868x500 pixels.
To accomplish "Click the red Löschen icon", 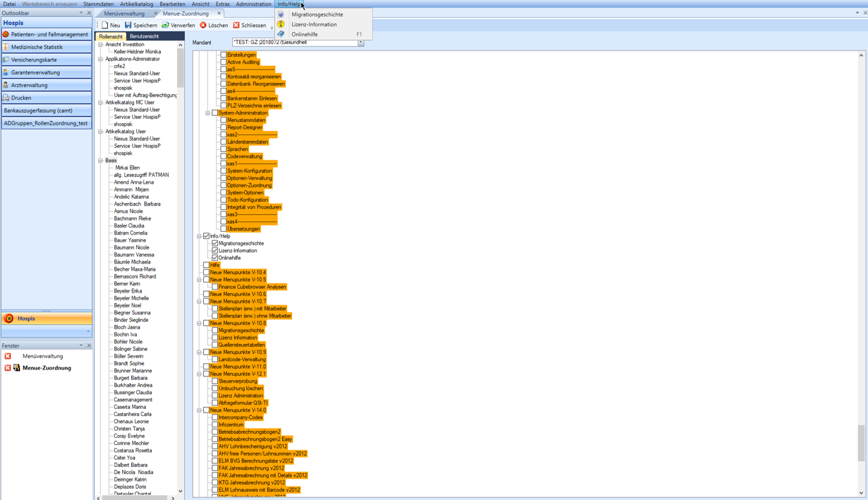I will (x=203, y=25).
